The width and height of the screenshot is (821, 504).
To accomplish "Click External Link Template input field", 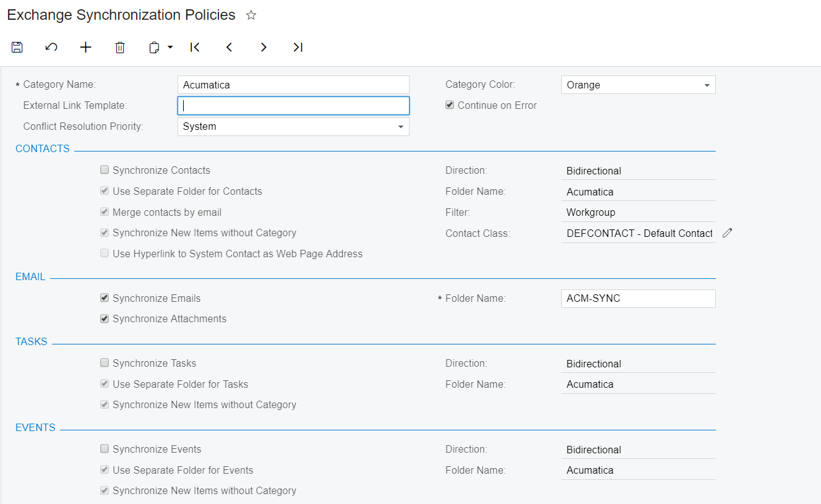I will (293, 106).
